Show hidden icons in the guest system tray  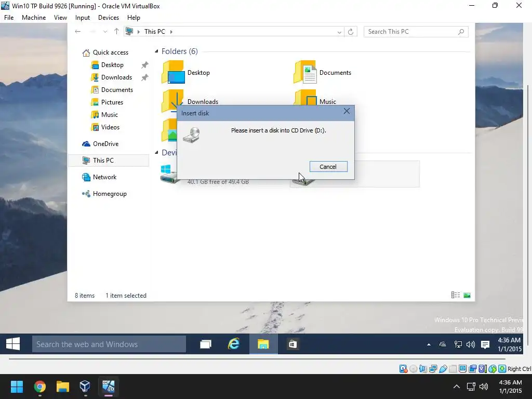click(x=429, y=345)
